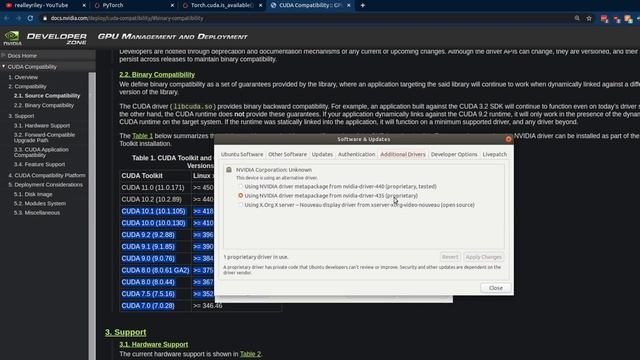Open 1. Overview in sidebar
The height and width of the screenshot is (360, 640).
click(x=23, y=77)
